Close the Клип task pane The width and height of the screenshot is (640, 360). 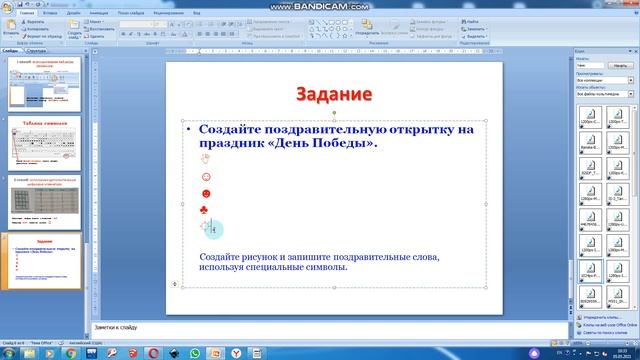[x=636, y=51]
